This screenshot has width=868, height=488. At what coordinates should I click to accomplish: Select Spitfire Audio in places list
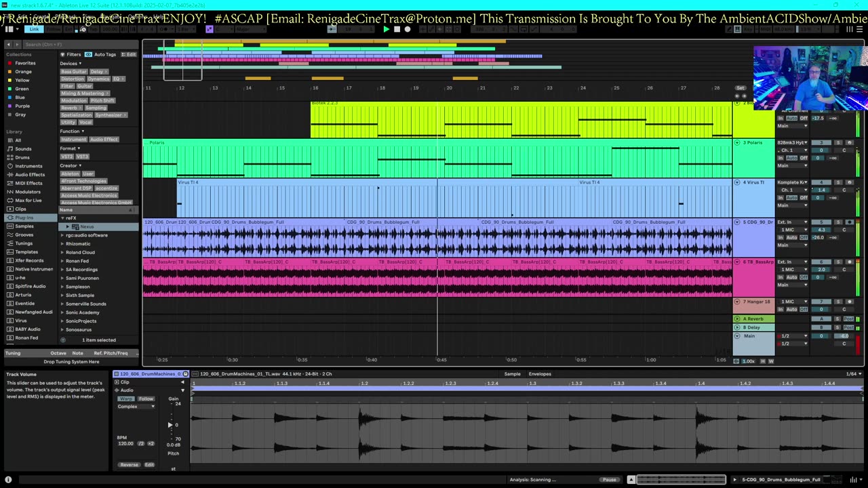point(30,286)
